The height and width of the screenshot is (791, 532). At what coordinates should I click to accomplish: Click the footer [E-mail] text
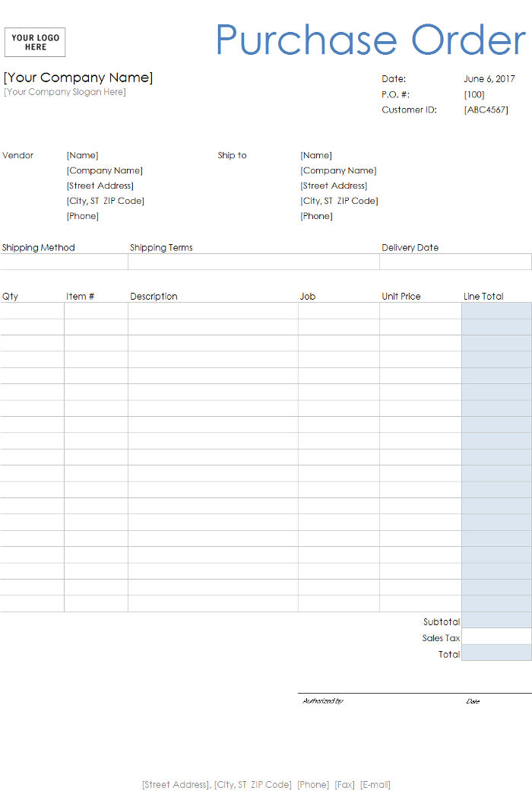point(375,784)
